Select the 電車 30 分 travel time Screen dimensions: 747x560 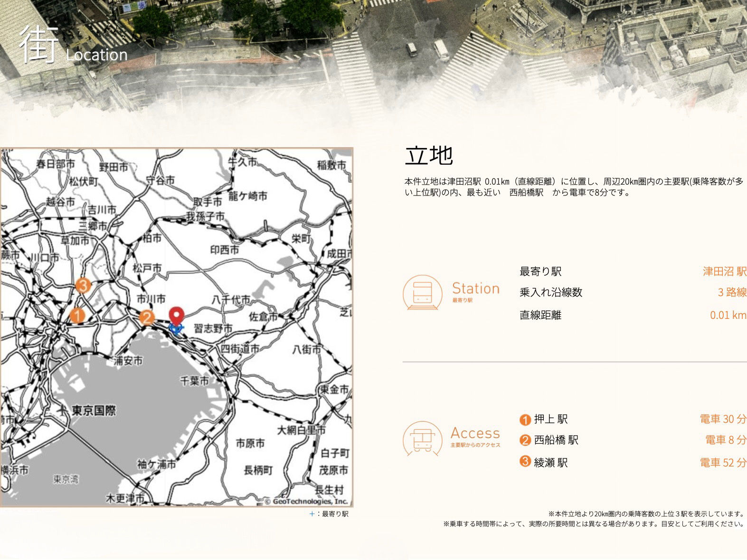[722, 419]
